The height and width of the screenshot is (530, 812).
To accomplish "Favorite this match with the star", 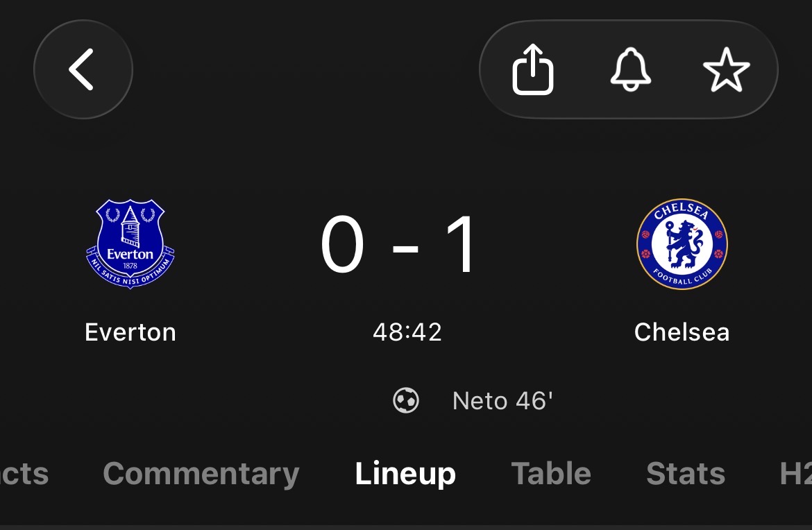I will click(726, 70).
